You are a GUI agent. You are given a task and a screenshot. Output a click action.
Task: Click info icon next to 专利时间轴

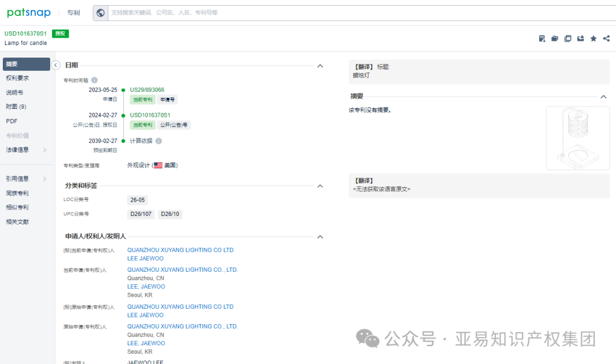(x=94, y=80)
